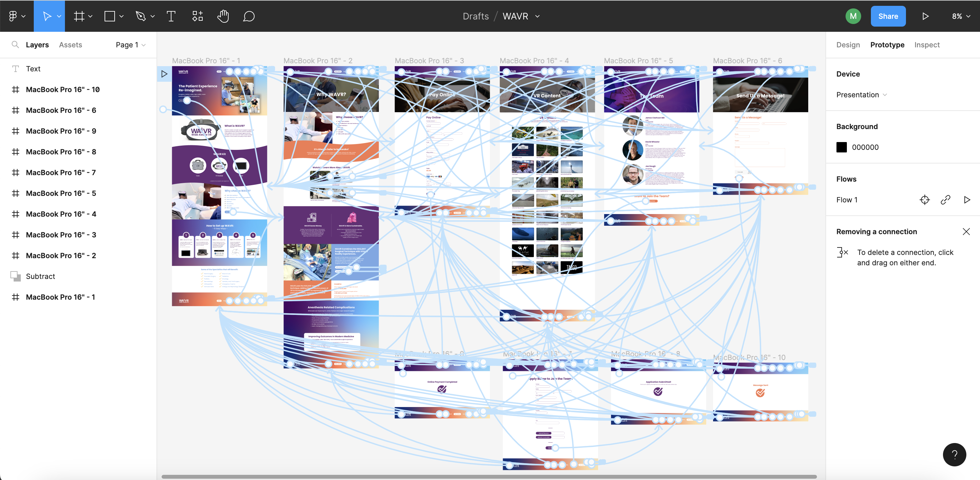Expand the Page 1 dropdown
This screenshot has height=480, width=980.
(131, 44)
